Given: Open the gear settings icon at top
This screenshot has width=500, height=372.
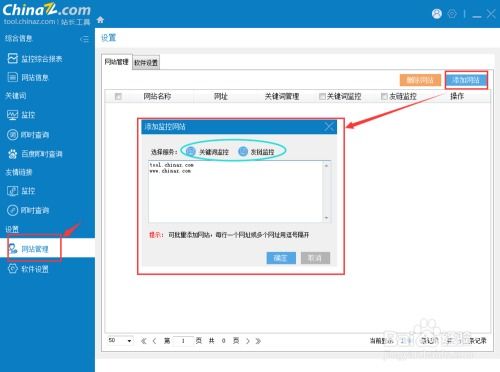Looking at the screenshot, I should click(452, 14).
